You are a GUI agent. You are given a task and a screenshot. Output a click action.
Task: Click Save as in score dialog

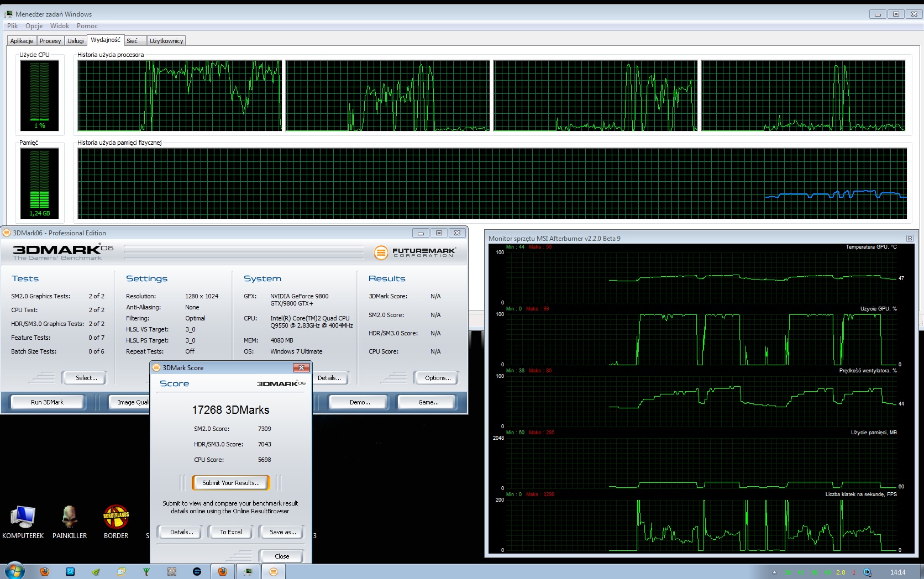(282, 532)
